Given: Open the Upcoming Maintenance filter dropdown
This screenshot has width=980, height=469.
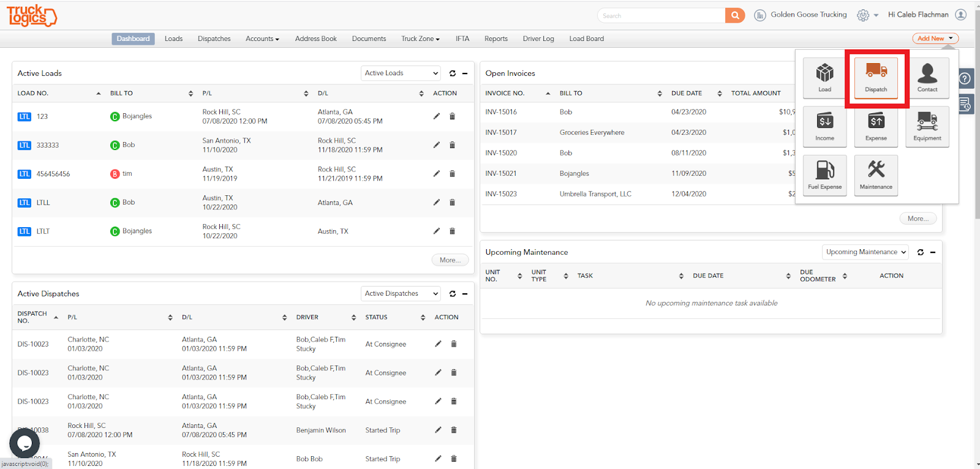Looking at the screenshot, I should [x=865, y=252].
